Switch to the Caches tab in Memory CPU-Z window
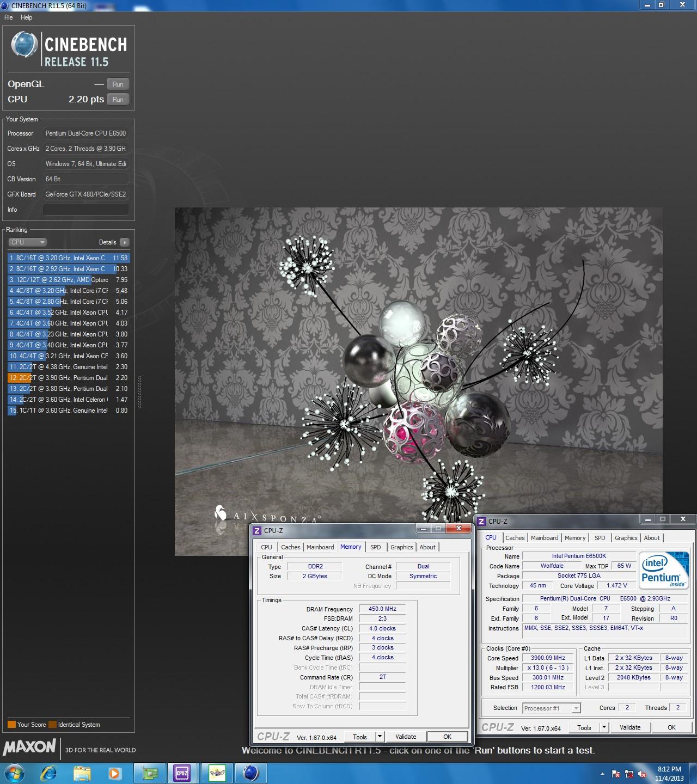The height and width of the screenshot is (784, 697). point(290,547)
